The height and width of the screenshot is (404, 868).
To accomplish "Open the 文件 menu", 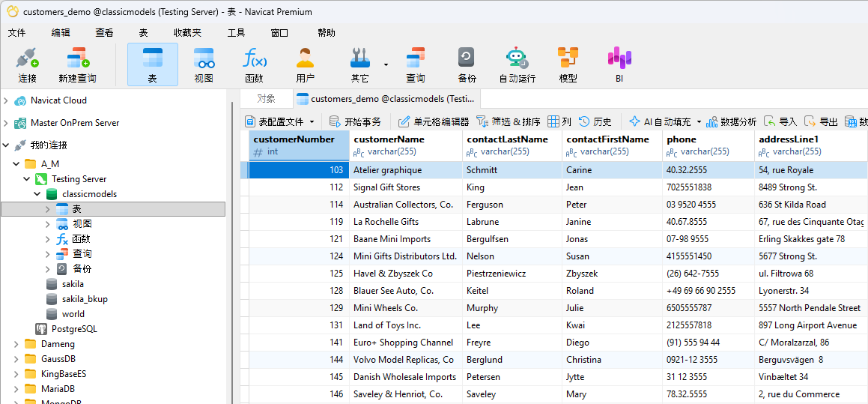I will [16, 33].
